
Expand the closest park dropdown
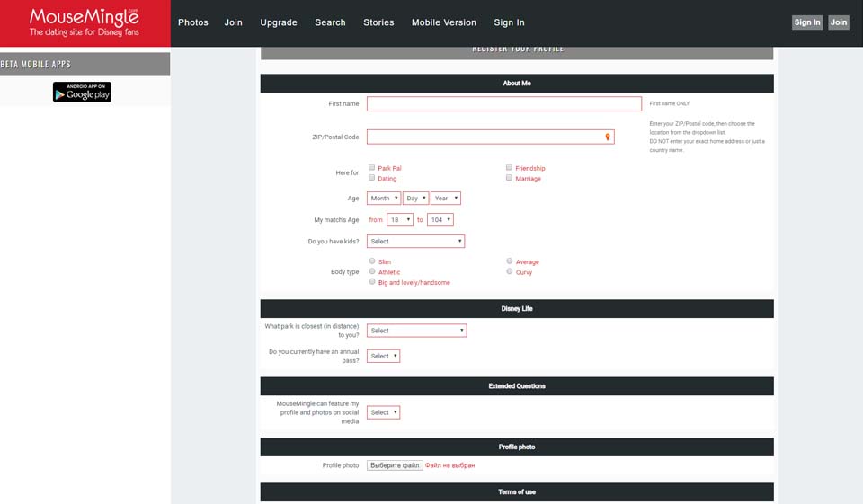tap(416, 331)
